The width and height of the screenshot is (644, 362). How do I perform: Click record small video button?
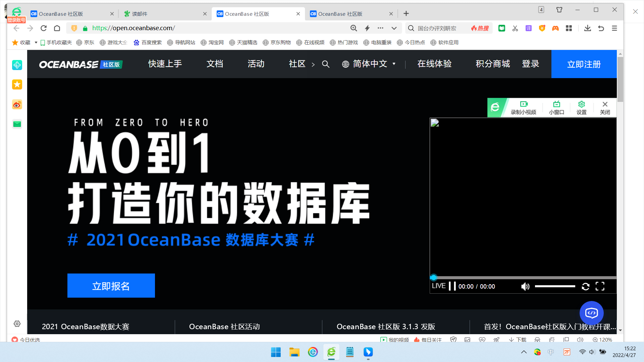(524, 108)
